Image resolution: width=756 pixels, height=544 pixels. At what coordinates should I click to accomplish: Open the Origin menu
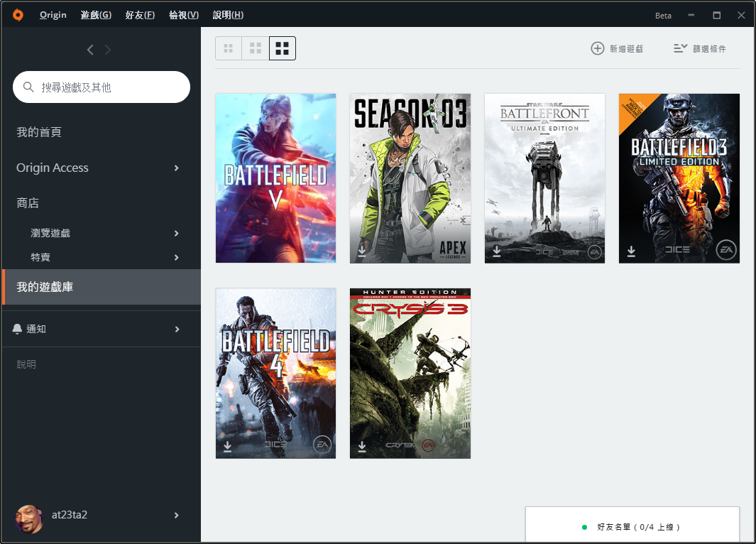click(53, 15)
